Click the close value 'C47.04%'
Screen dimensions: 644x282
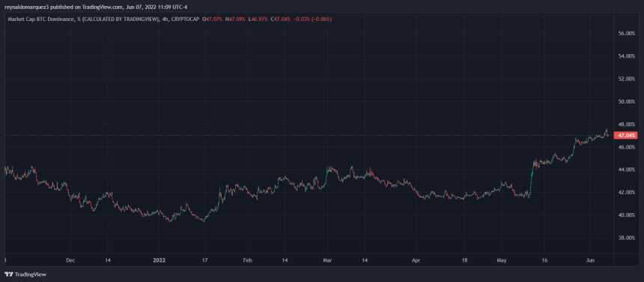pyautogui.click(x=281, y=19)
